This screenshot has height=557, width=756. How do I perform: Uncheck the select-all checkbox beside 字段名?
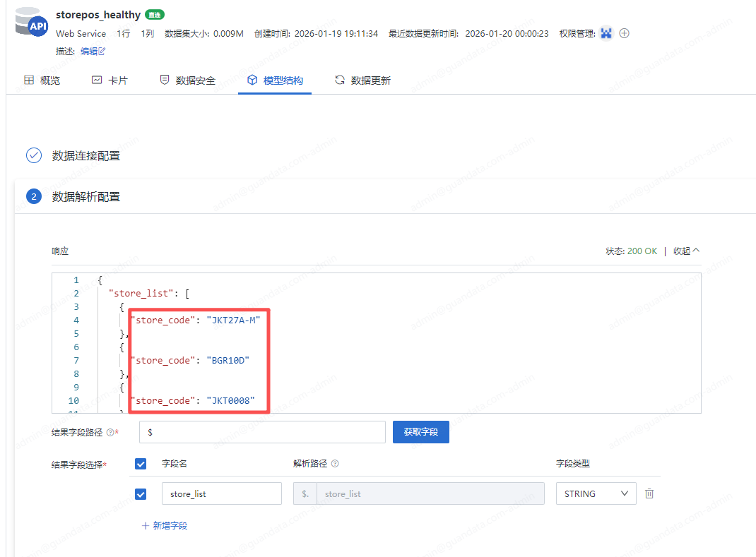[x=141, y=464]
